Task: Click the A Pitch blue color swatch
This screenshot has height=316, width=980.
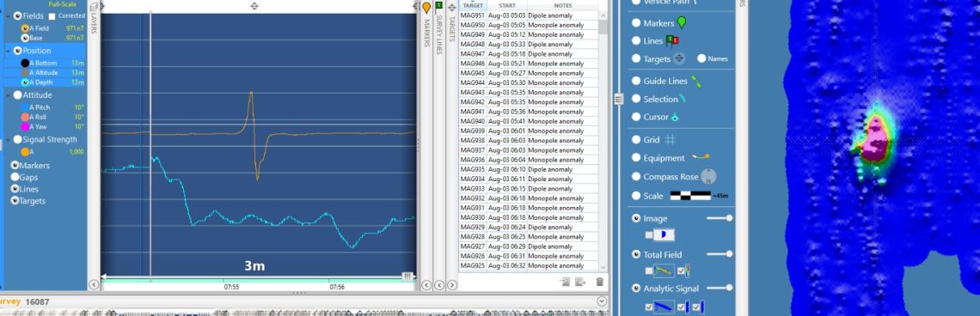Action: pos(25,107)
